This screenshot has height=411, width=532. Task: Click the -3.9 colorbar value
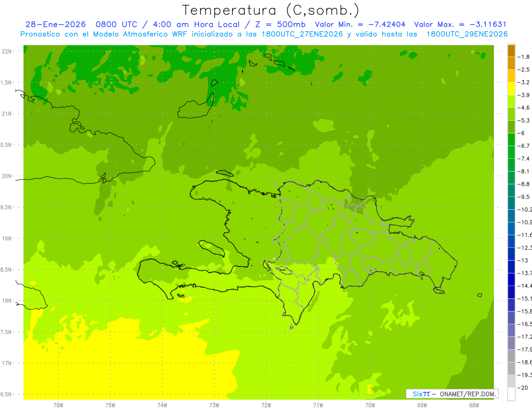click(x=524, y=95)
